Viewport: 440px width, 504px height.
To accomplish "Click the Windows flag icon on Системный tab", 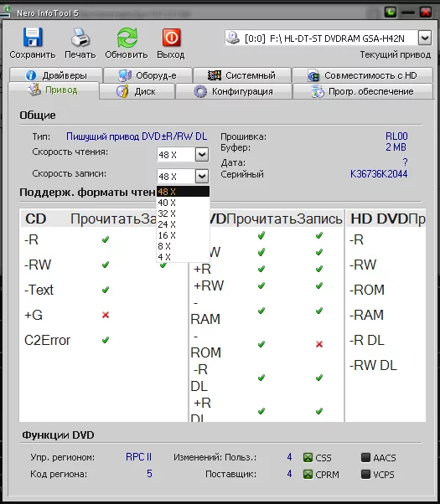I will coord(214,75).
